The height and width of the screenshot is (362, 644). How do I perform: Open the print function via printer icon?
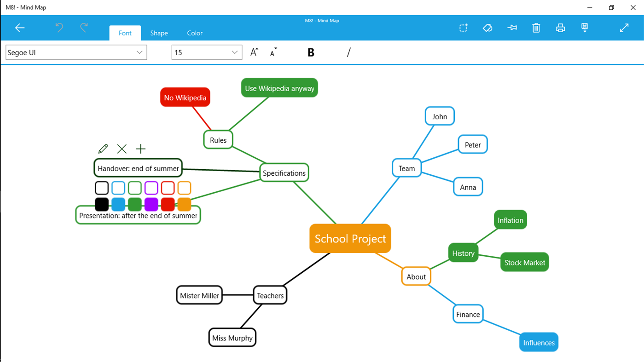click(x=560, y=28)
